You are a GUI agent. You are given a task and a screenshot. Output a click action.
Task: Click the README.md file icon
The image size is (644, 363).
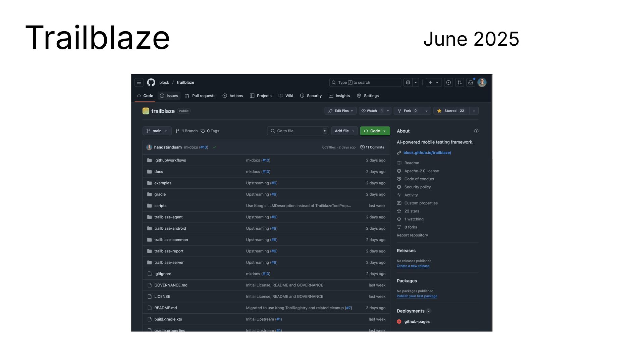point(150,308)
